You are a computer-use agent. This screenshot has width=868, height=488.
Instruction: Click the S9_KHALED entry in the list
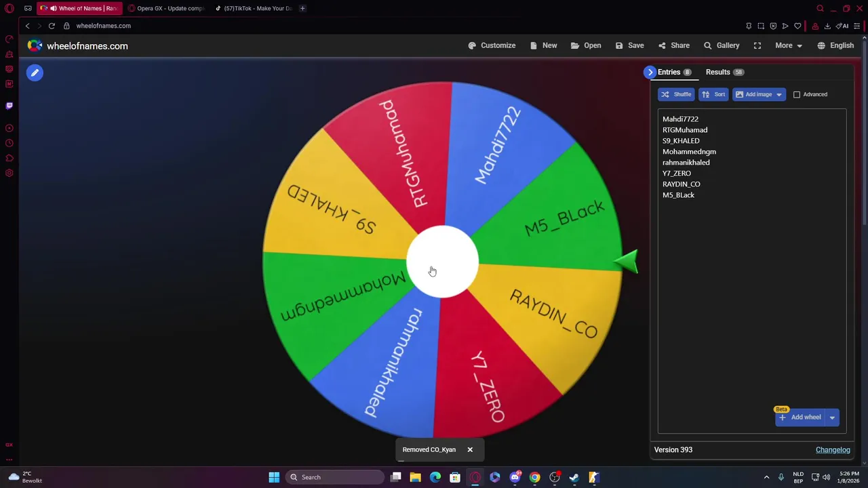[x=681, y=140]
